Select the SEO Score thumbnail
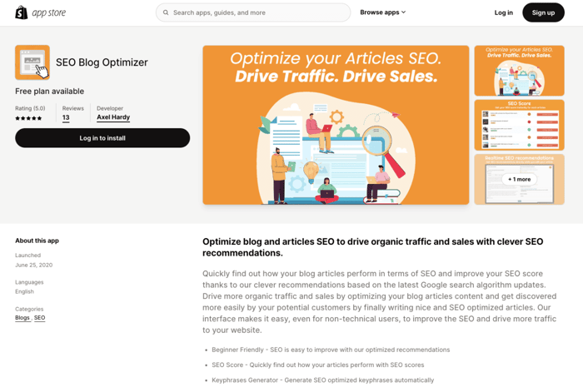This screenshot has width=583, height=392. [519, 125]
